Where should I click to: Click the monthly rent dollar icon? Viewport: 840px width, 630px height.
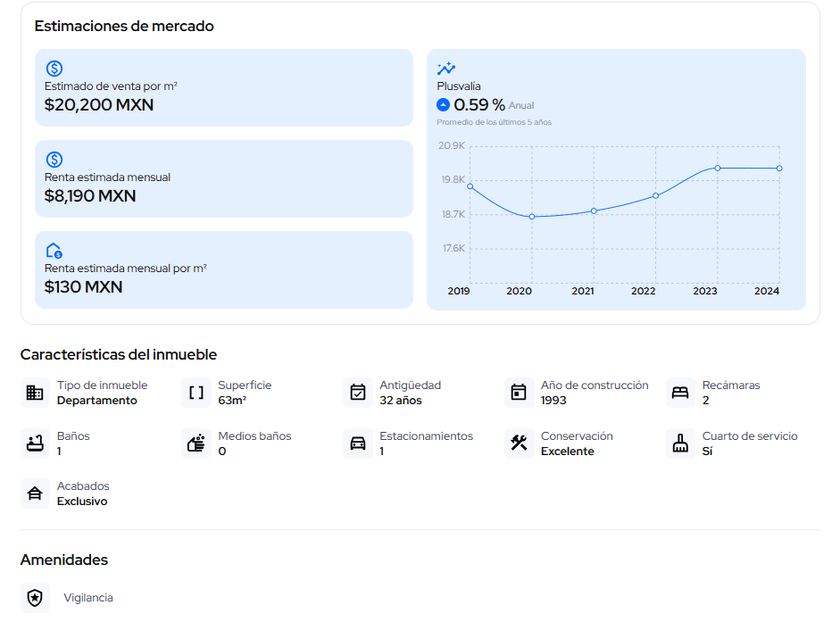coord(54,160)
